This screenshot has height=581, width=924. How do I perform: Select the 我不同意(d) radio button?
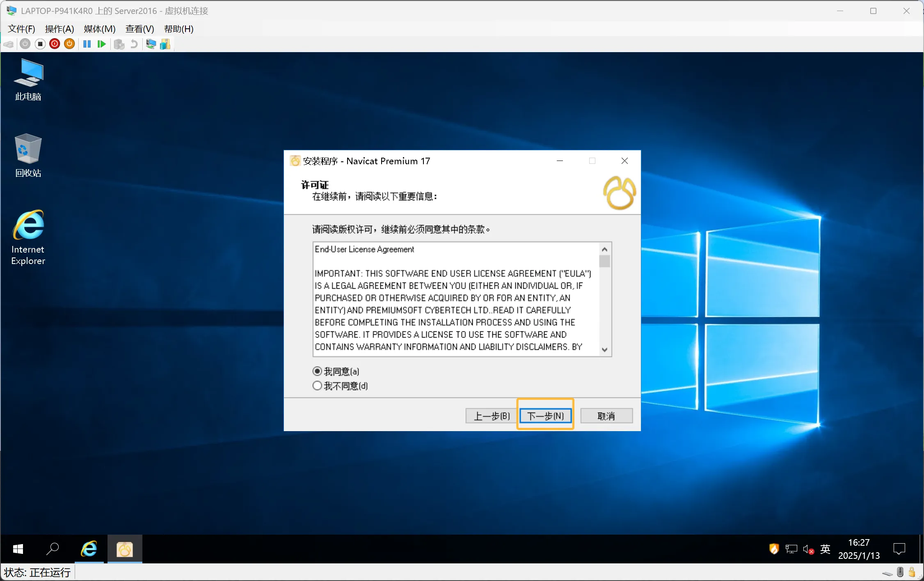click(x=317, y=386)
